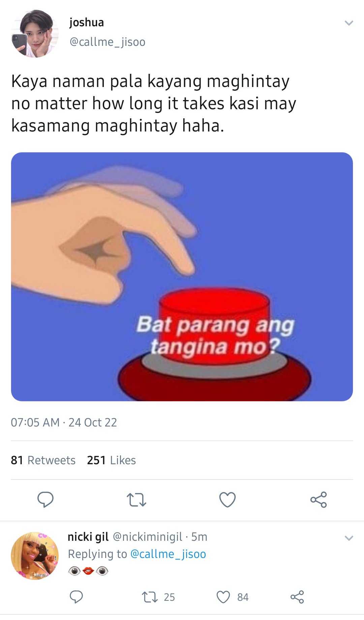
Task: Open @callme_jisoo handle under joshua
Action: point(107,42)
